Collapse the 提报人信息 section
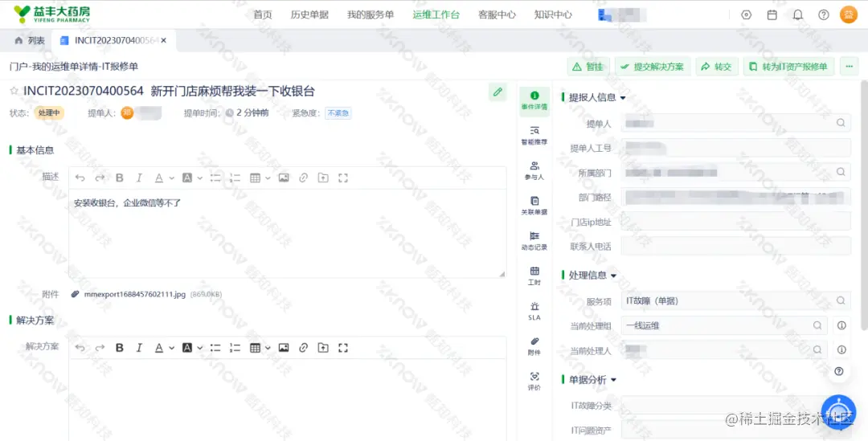This screenshot has height=441, width=868. (623, 98)
